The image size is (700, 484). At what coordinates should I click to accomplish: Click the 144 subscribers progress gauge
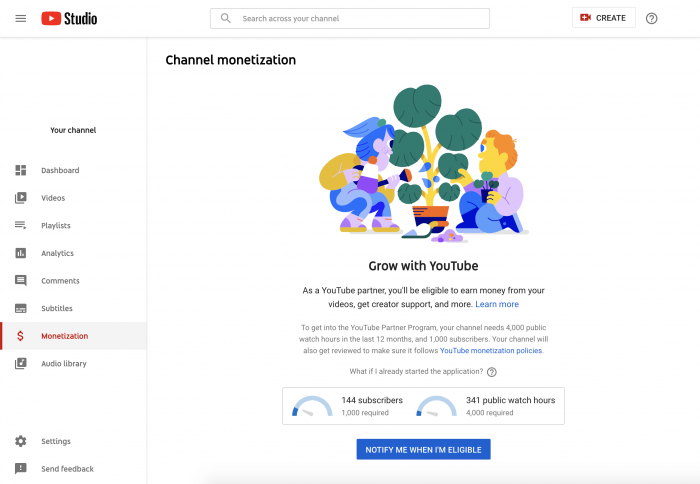click(x=311, y=406)
